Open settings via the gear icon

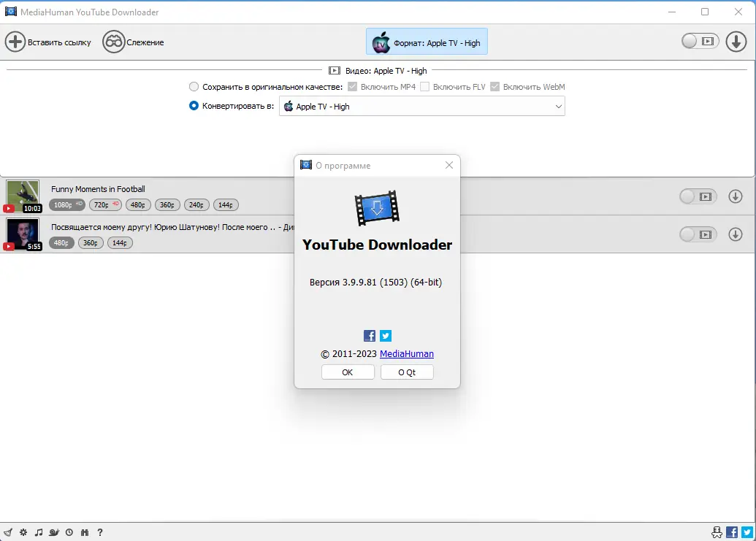pyautogui.click(x=23, y=532)
